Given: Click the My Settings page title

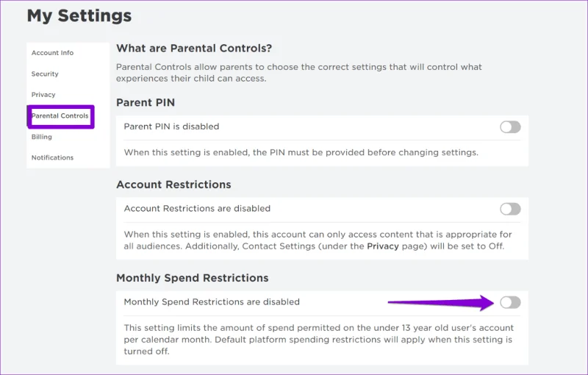Looking at the screenshot, I should 79,16.
